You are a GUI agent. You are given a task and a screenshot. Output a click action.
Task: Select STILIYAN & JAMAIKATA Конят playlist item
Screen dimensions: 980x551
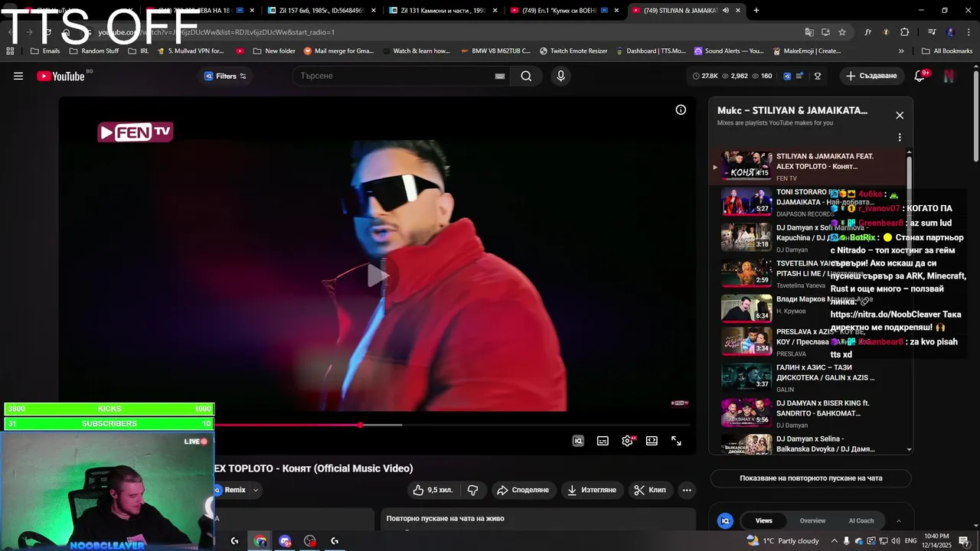click(808, 166)
